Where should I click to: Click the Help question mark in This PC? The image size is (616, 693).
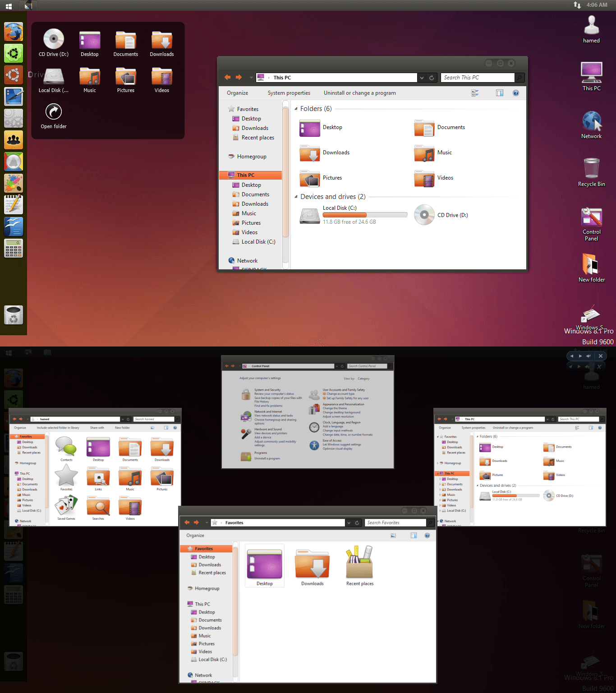[x=516, y=93]
